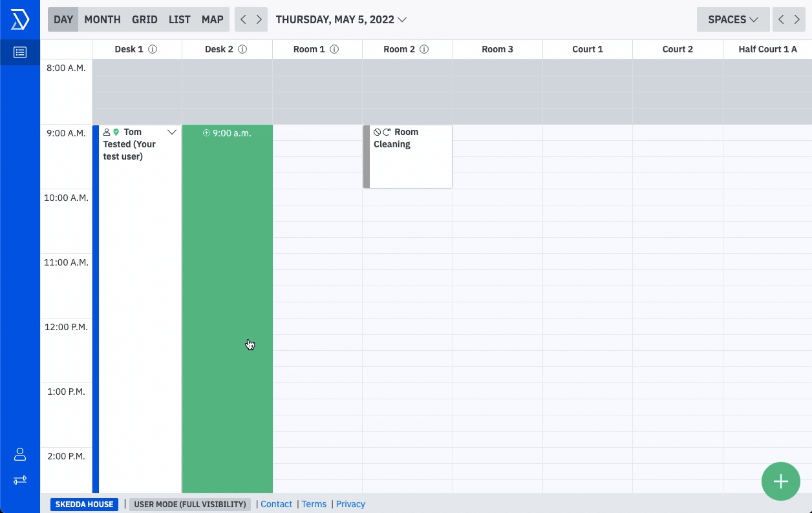Click the green 9:00 a.m. Desk 2 slot
This screenshot has height=513, width=812.
point(228,309)
